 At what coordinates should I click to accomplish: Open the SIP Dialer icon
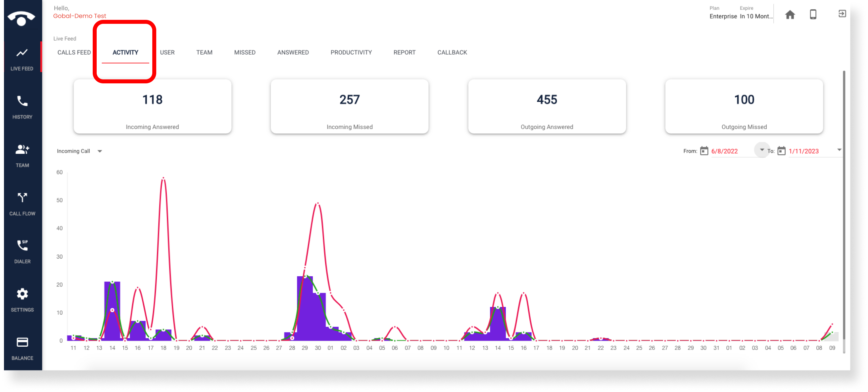coord(22,245)
